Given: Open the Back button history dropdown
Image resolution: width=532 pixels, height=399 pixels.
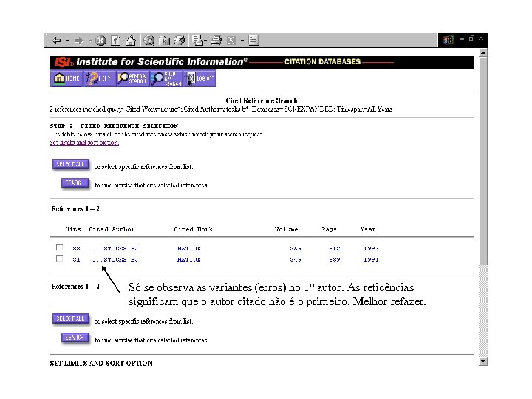Looking at the screenshot, I should tap(67, 41).
